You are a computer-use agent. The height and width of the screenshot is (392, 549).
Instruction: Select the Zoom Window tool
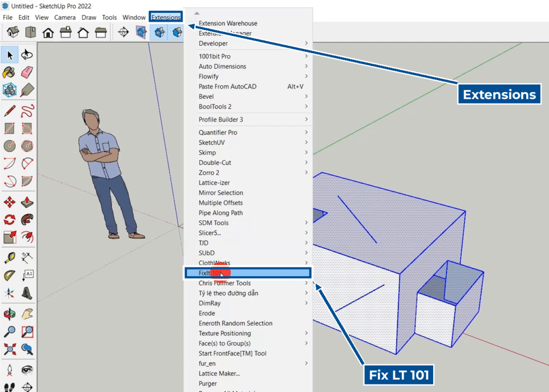(27, 331)
